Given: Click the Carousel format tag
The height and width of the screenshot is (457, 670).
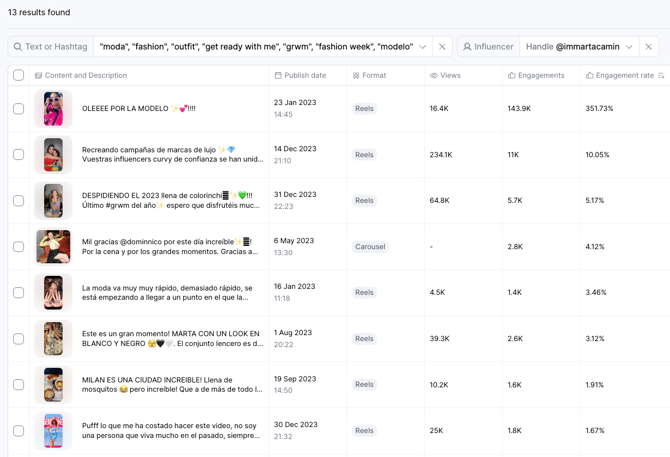Looking at the screenshot, I should pos(370,247).
